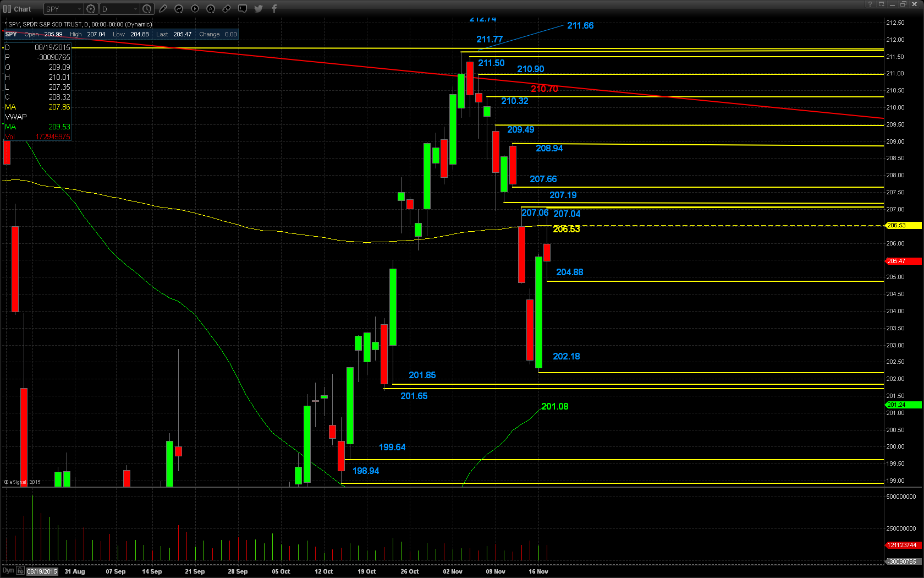Click the 201.24 green MA price marker
Image resolution: width=924 pixels, height=578 pixels.
click(903, 405)
